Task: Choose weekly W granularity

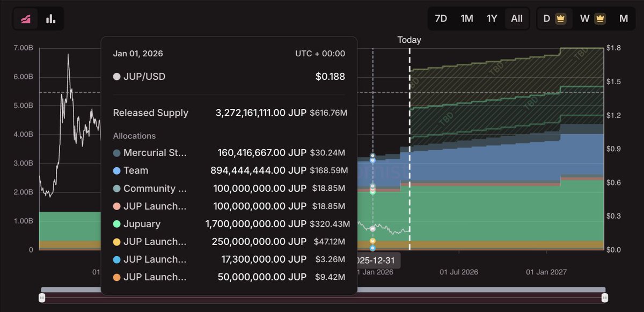Action: click(x=592, y=18)
